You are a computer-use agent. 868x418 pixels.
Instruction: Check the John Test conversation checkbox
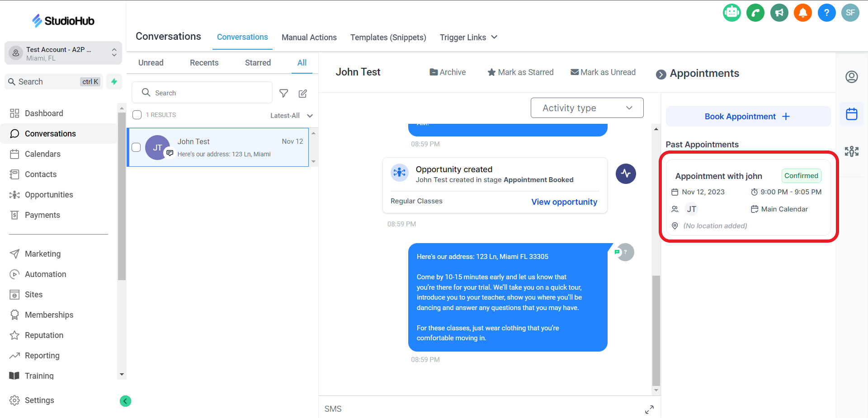(136, 147)
